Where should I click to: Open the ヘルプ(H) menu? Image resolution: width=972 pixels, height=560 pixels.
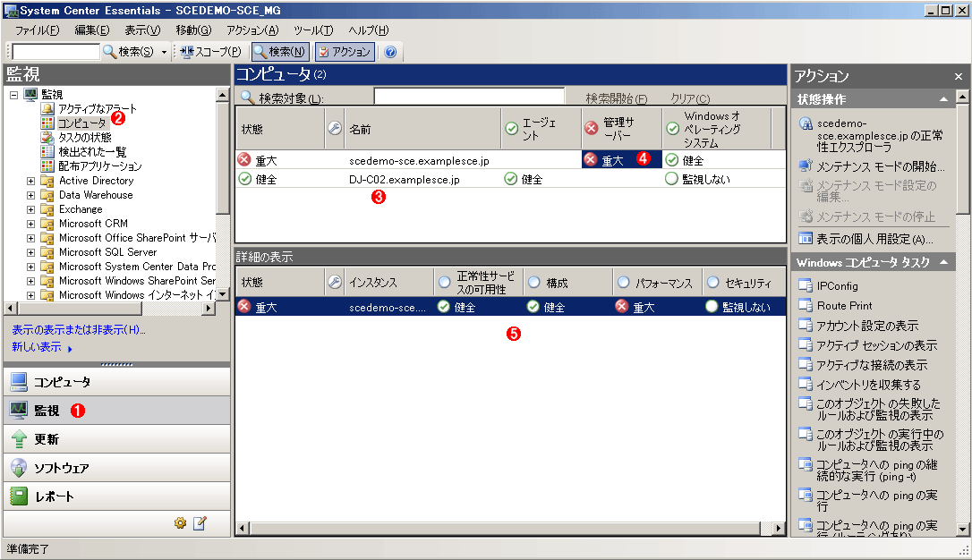368,30
